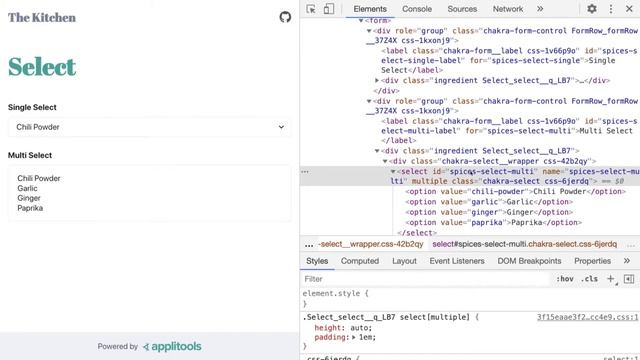Click the Multi Select form label
The width and height of the screenshot is (640, 360).
click(x=30, y=156)
